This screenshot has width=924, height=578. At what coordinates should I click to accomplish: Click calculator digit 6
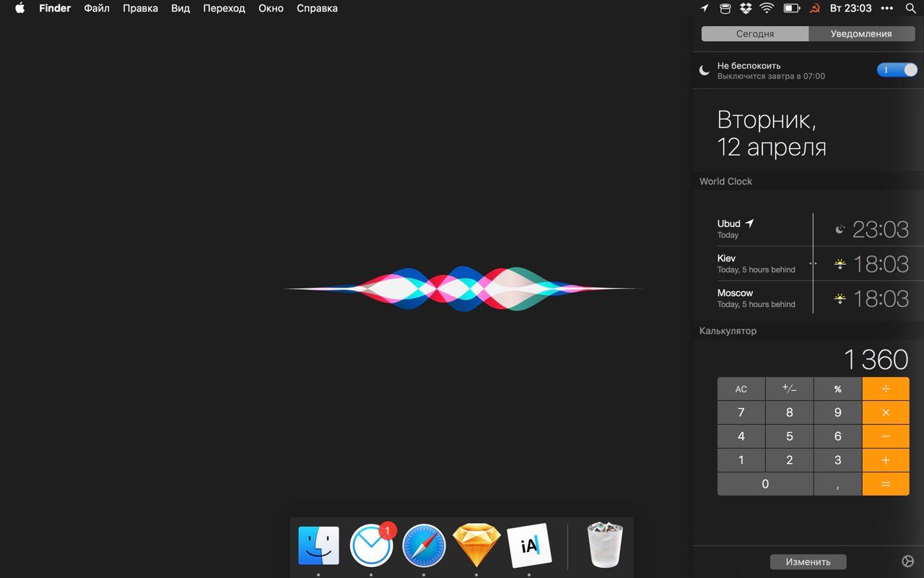click(x=837, y=436)
